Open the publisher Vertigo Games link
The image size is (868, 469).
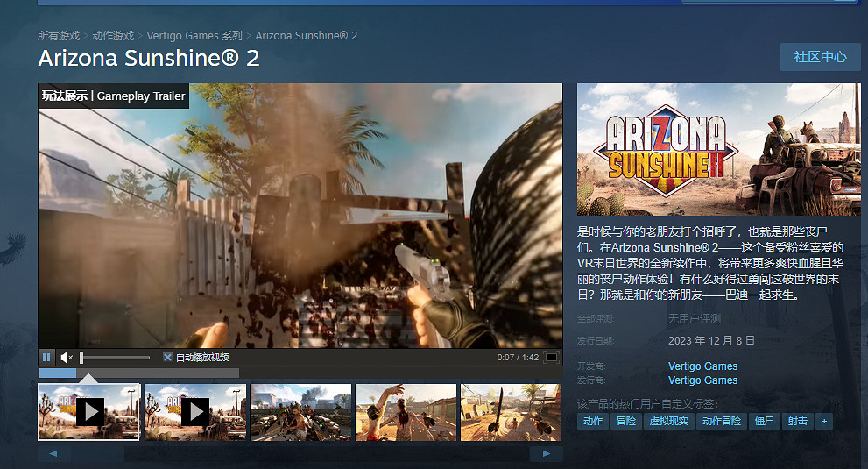pos(702,380)
